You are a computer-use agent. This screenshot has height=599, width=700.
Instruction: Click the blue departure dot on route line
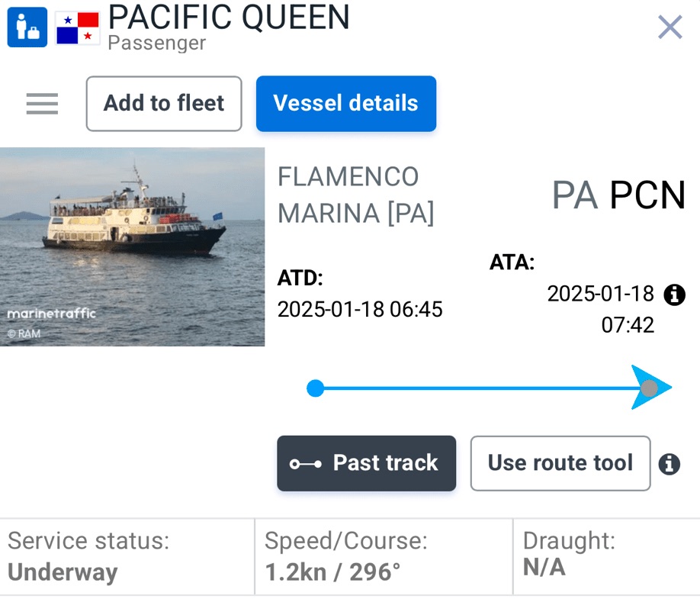pos(315,388)
